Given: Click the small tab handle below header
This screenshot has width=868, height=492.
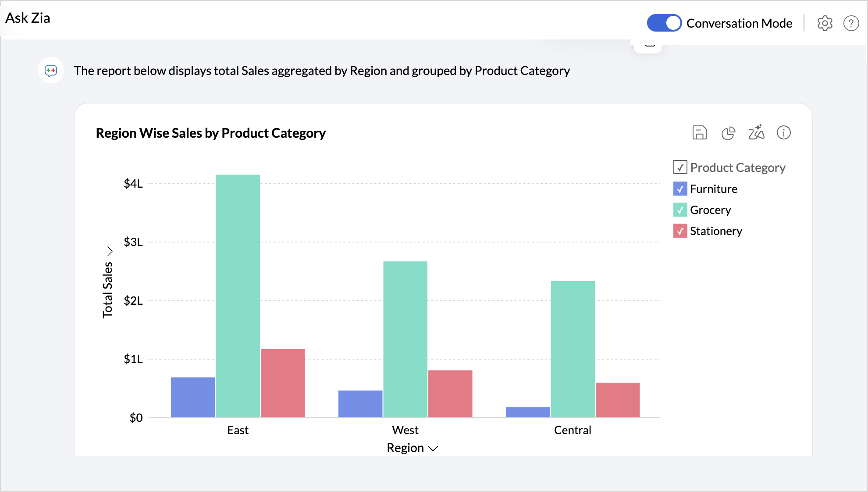Looking at the screenshot, I should pyautogui.click(x=650, y=45).
